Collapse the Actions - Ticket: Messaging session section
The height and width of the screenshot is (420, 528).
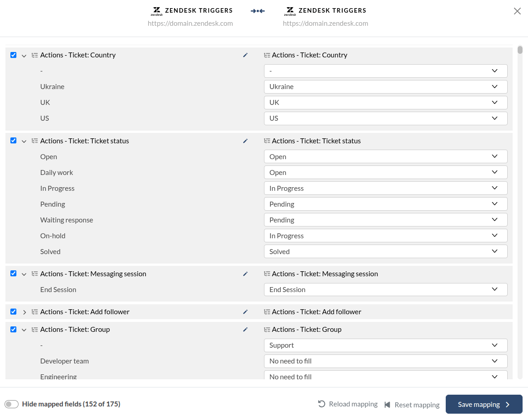click(x=24, y=274)
